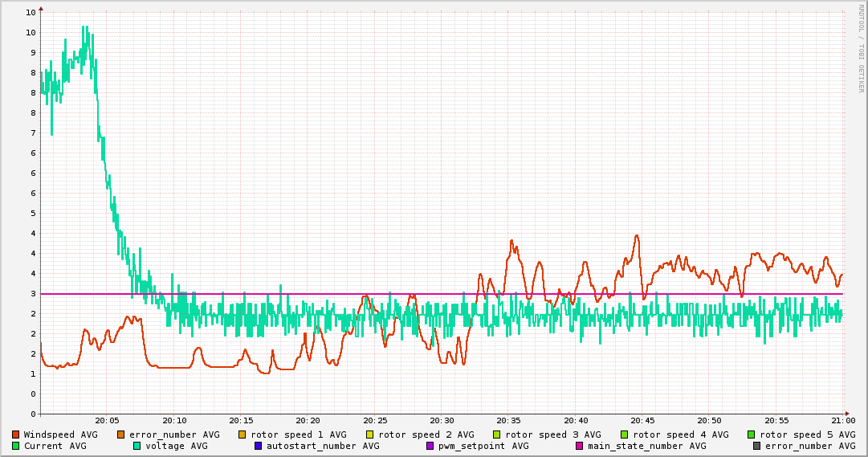Select the rotor speed 3 AVG label
The image size is (868, 457).
(x=553, y=435)
